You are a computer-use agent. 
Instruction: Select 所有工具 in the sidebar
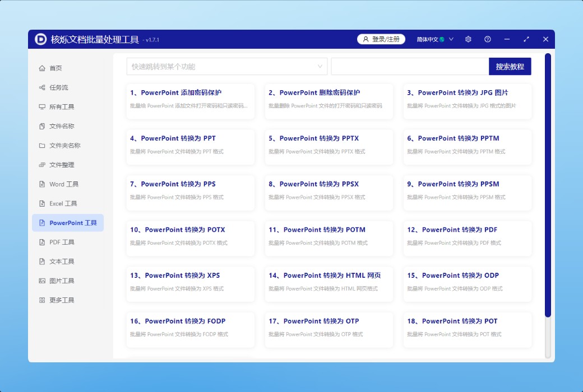point(62,107)
